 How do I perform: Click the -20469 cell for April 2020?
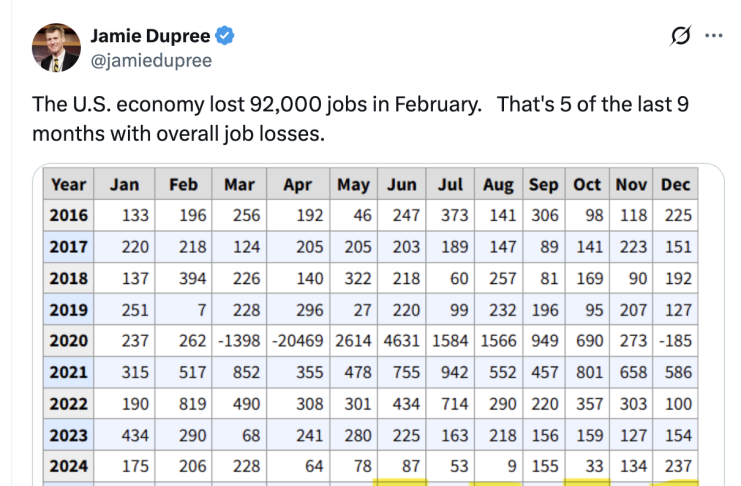point(298,341)
